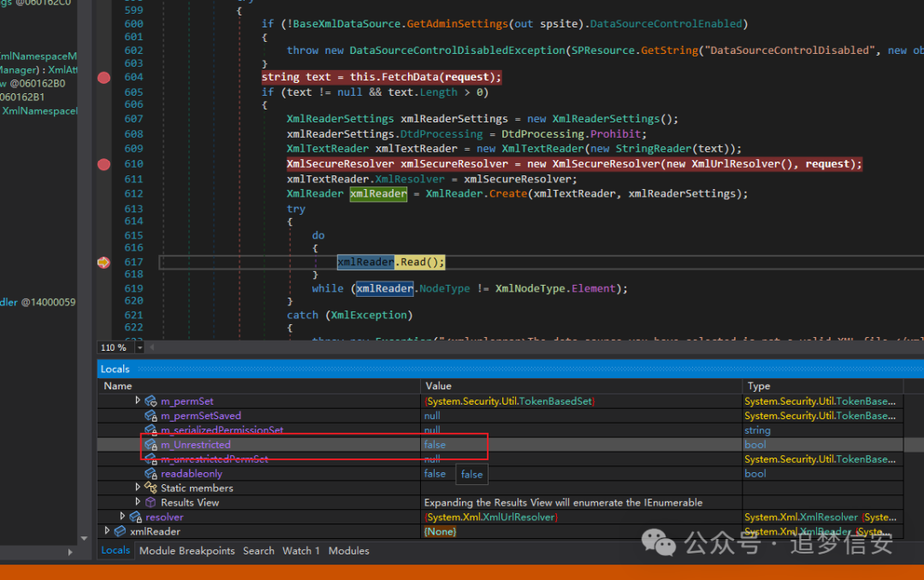Click the Static members icon
The image size is (924, 580).
[x=151, y=488]
